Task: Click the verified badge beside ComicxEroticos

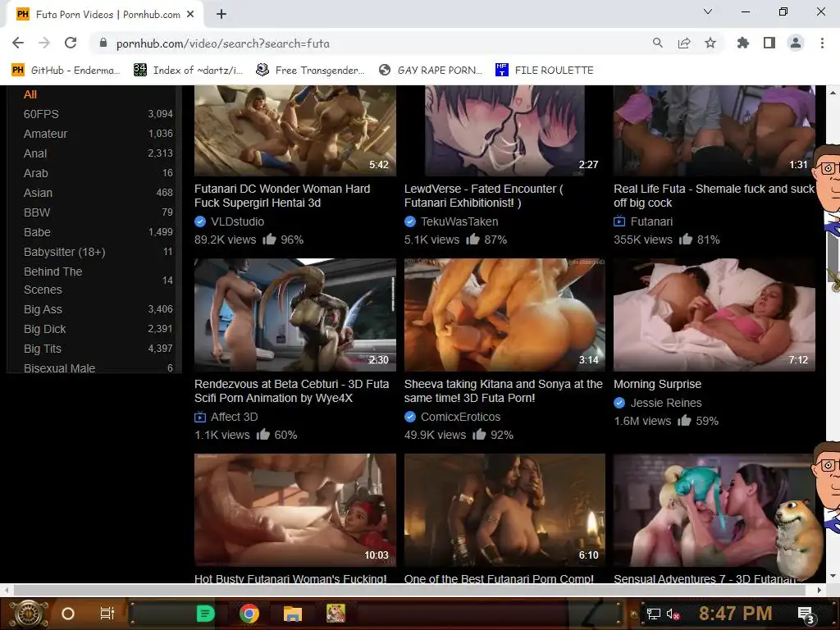Action: 410,416
